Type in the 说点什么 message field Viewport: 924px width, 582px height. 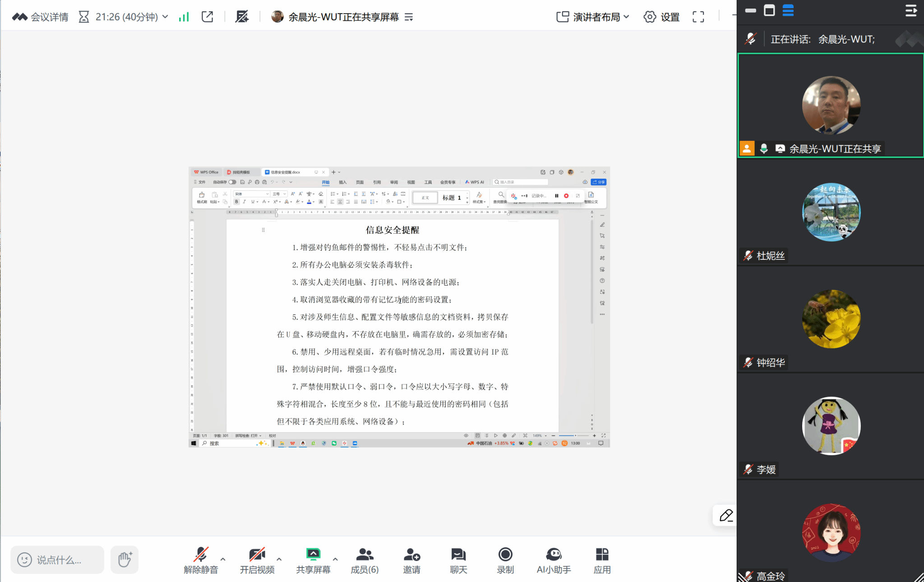[x=59, y=560]
